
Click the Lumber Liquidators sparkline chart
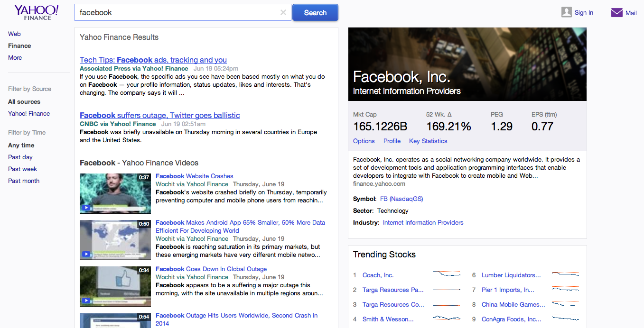tap(565, 273)
